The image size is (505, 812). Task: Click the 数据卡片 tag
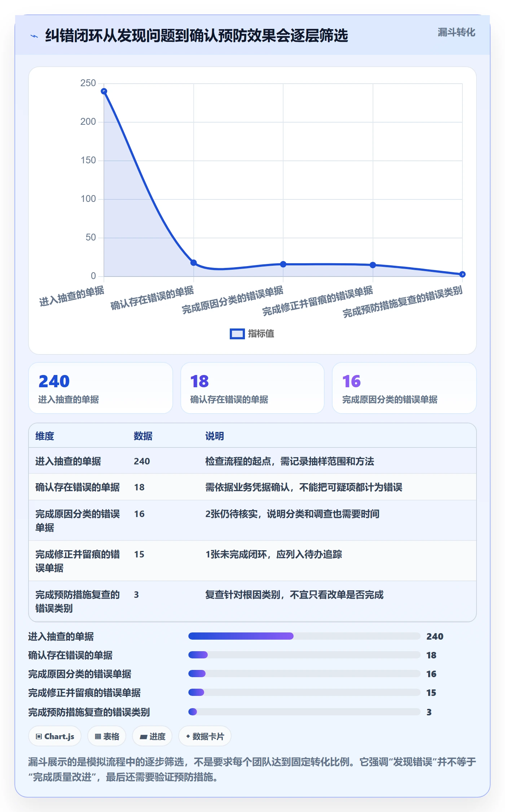click(x=205, y=736)
